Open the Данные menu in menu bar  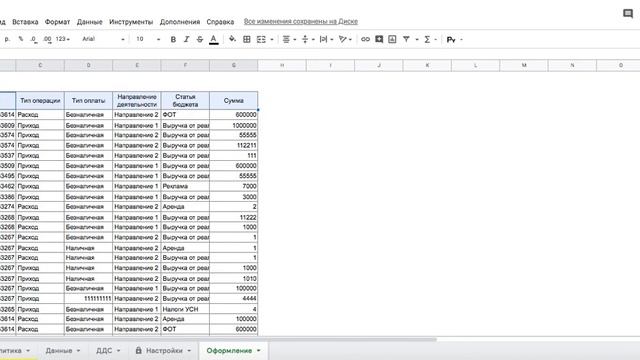[89, 22]
